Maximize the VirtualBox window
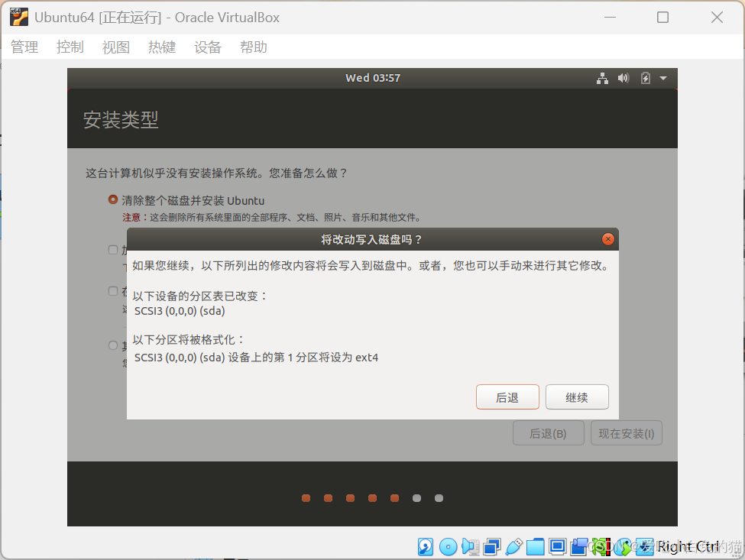The width and height of the screenshot is (745, 560). click(662, 18)
